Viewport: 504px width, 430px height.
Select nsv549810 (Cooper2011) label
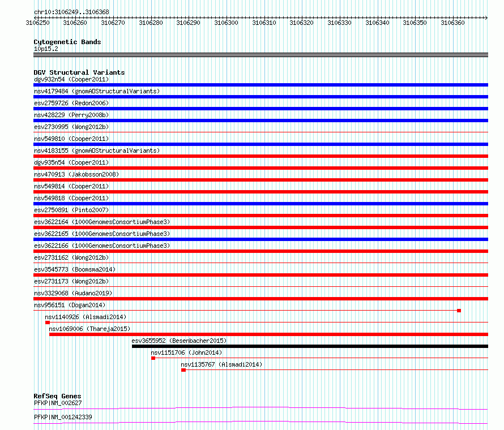71,139
